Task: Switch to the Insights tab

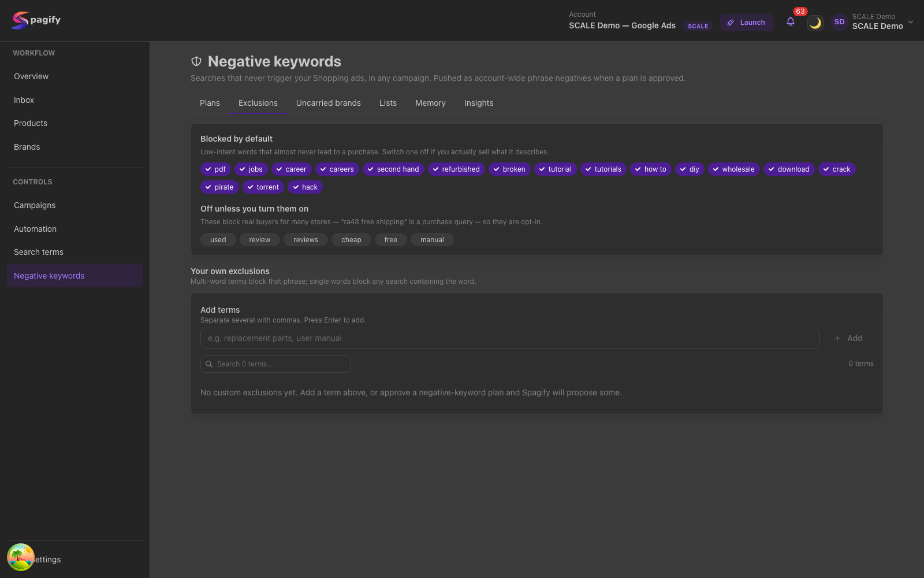Action: [479, 103]
